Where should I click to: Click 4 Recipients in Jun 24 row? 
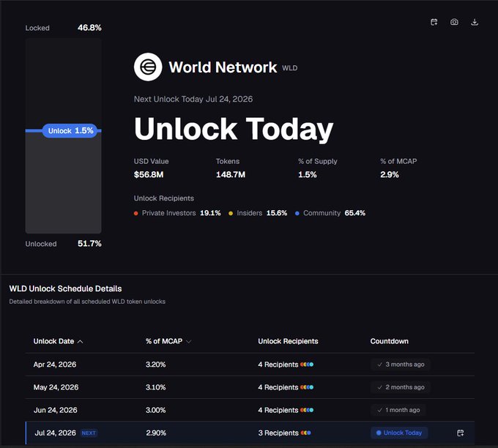(278, 410)
